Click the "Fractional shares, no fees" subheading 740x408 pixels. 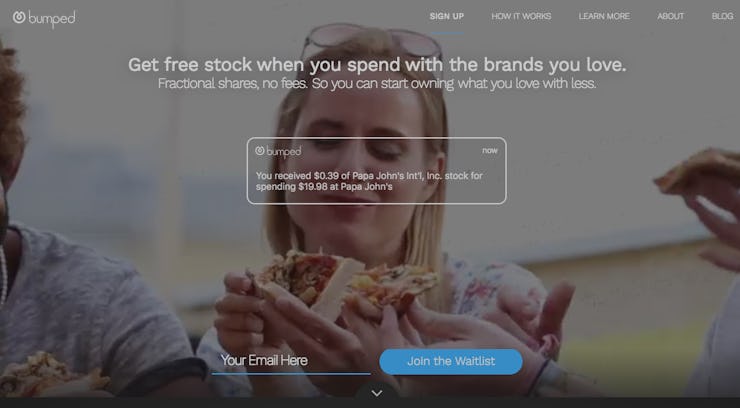[377, 84]
